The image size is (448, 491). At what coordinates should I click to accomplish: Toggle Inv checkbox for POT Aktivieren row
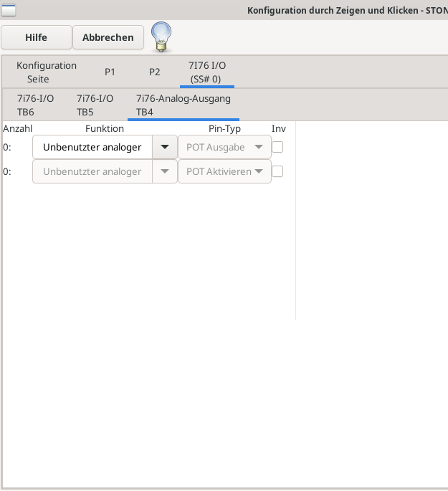277,171
